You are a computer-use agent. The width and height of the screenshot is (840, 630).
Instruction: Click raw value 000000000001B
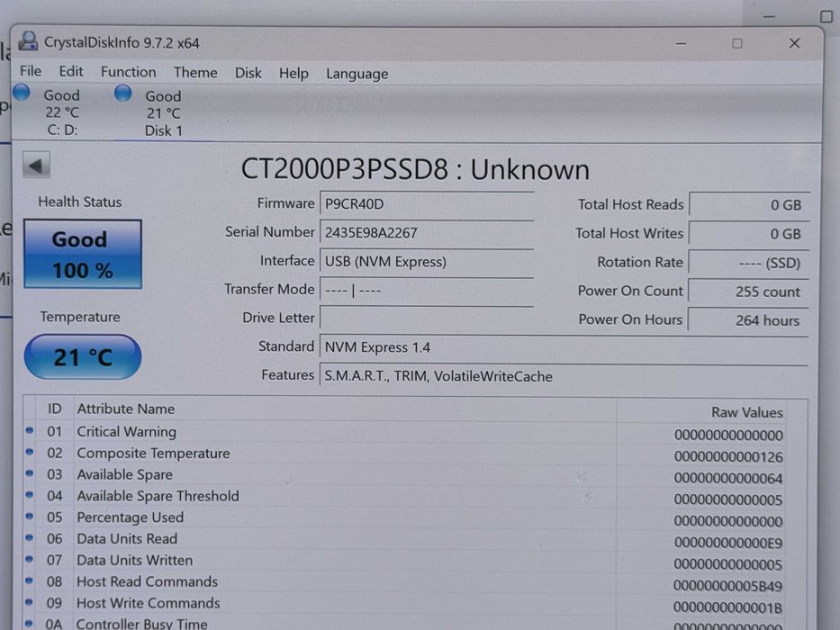point(727,607)
